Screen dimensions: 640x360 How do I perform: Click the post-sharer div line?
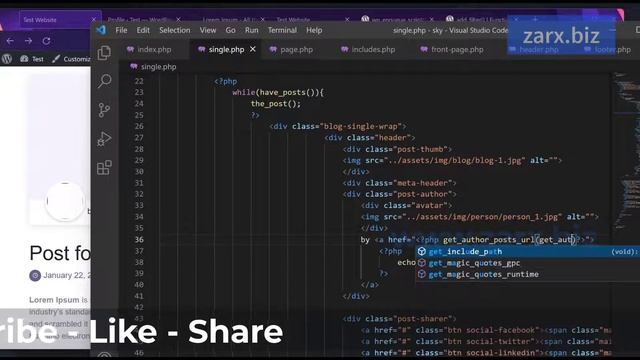(400, 319)
